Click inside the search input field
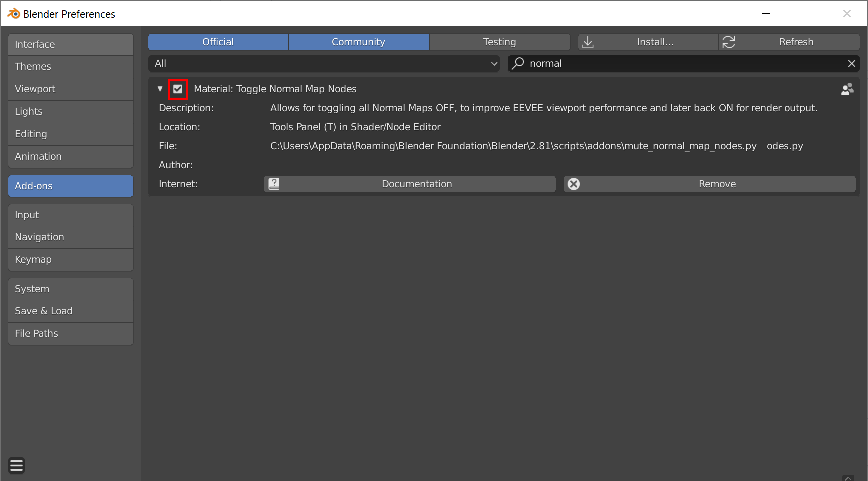This screenshot has height=481, width=868. coord(650,63)
